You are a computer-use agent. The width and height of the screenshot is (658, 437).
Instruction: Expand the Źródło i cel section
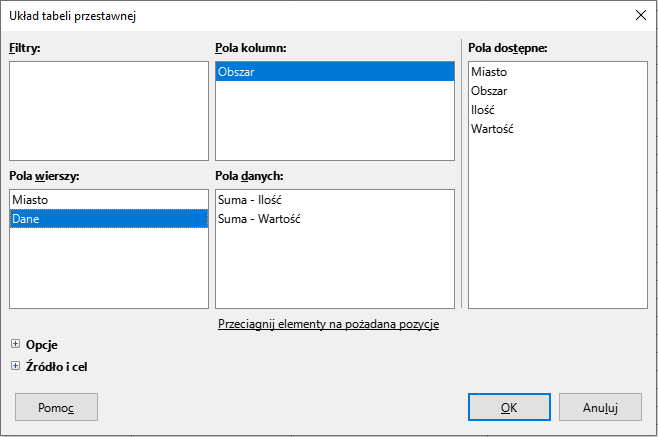coord(15,366)
